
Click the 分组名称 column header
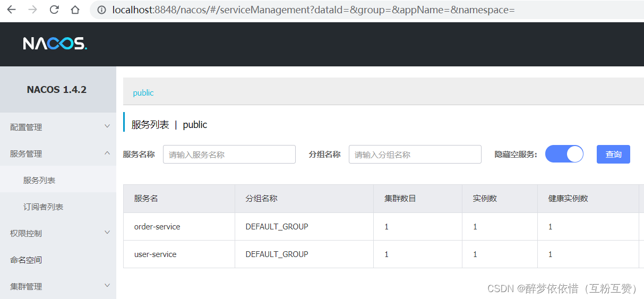pyautogui.click(x=304, y=199)
